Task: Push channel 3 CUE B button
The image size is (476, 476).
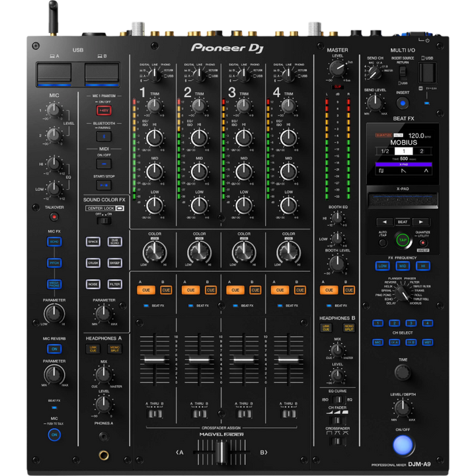Action: click(255, 290)
